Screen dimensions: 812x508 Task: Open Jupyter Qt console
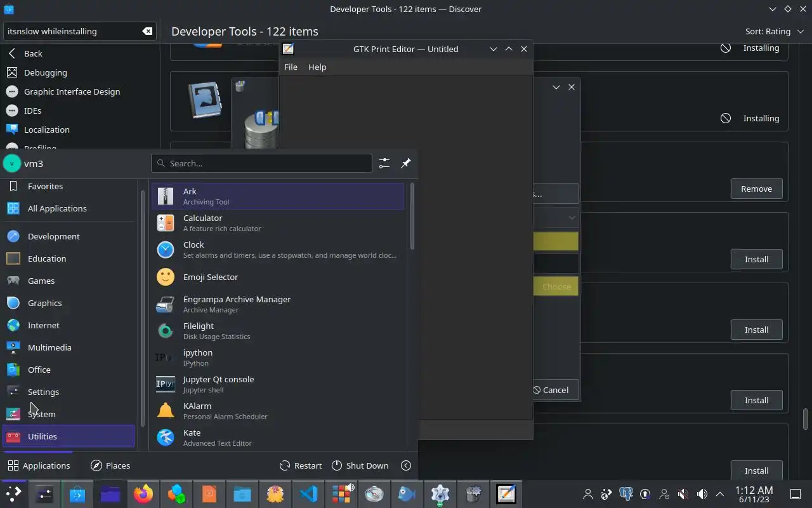click(278, 384)
